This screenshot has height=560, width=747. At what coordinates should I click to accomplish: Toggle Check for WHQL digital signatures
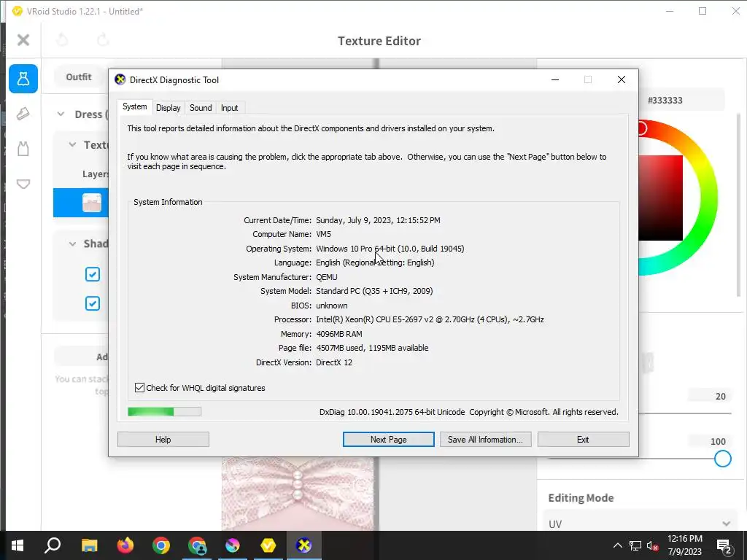click(x=139, y=388)
